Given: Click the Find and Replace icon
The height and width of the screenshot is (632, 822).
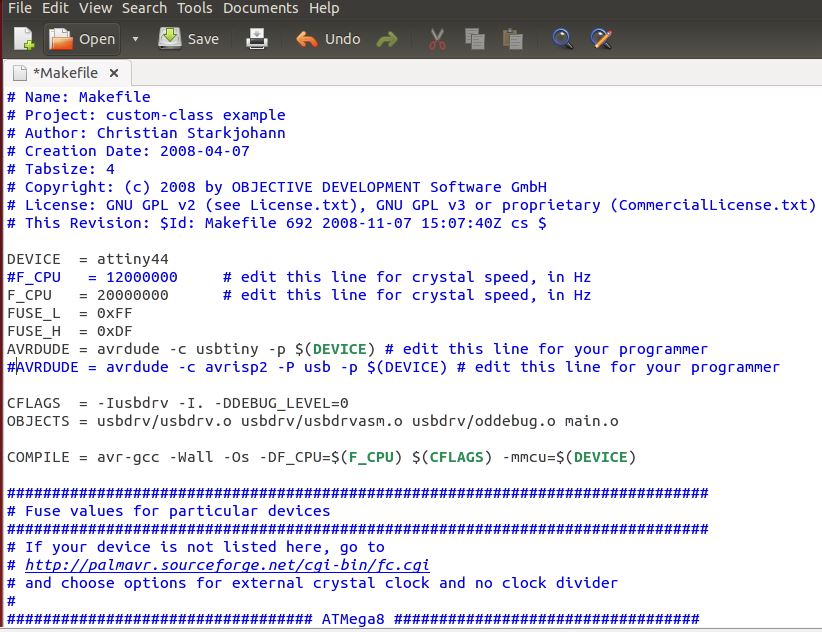Looking at the screenshot, I should pyautogui.click(x=601, y=39).
